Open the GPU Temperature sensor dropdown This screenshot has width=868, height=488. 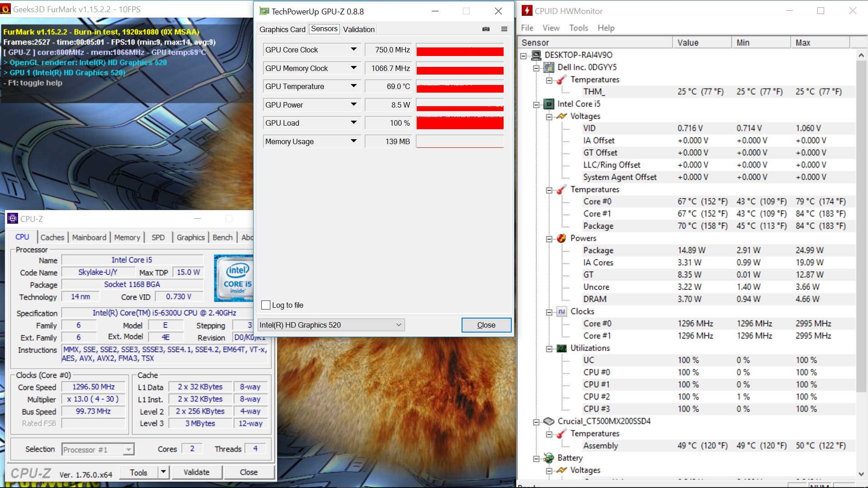click(354, 86)
